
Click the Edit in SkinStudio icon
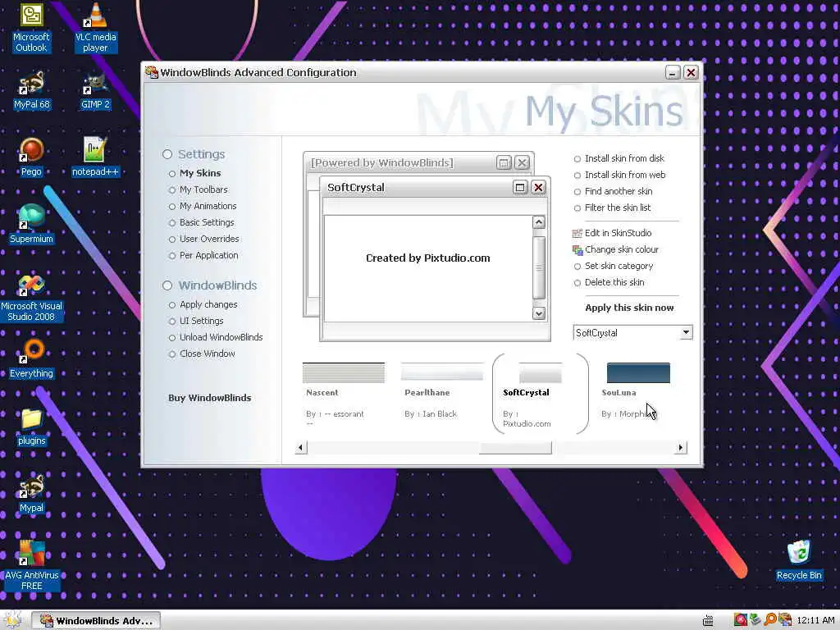[x=577, y=233]
